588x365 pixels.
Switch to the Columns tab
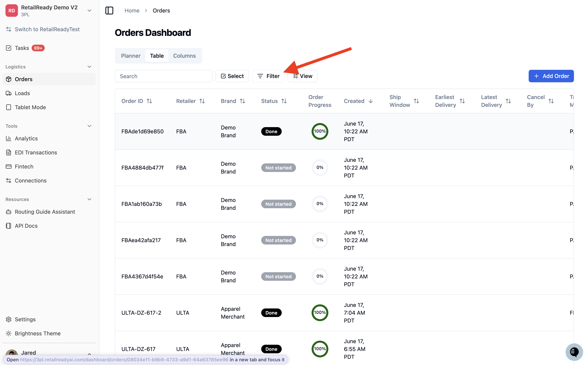click(184, 56)
